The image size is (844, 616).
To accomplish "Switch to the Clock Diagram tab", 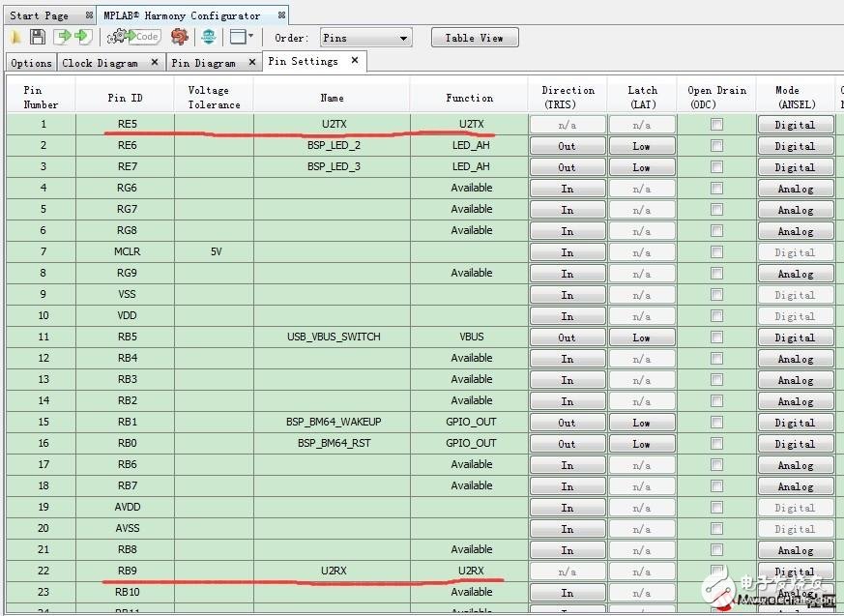I will point(101,63).
